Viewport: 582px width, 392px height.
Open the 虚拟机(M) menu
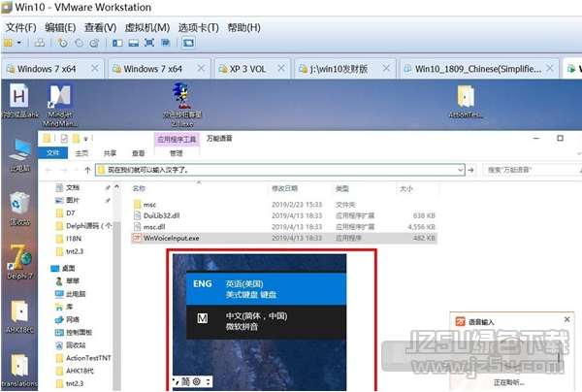[147, 27]
